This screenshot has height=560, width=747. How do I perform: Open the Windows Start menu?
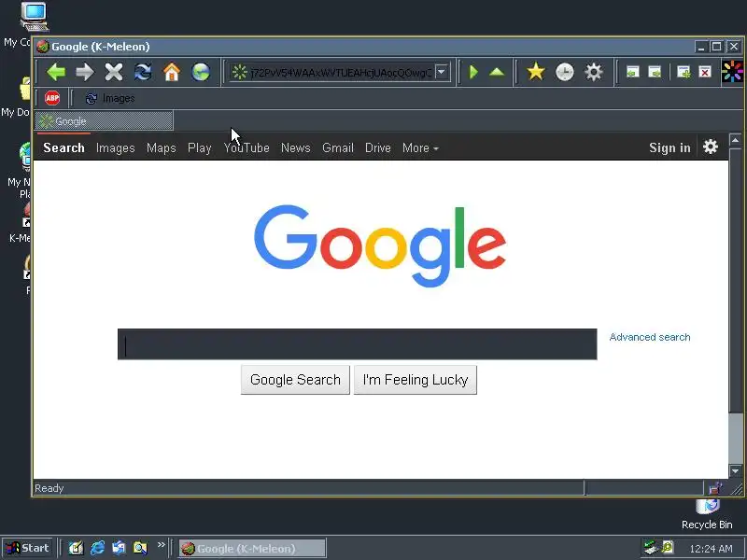[x=27, y=548]
